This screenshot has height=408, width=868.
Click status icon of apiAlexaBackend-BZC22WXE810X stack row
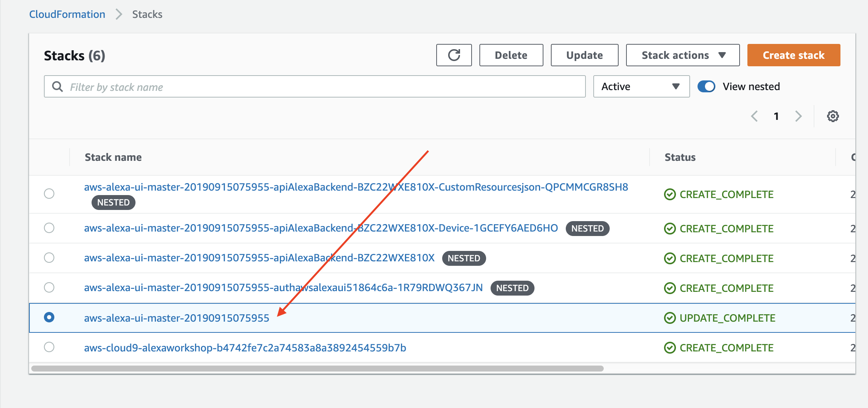pyautogui.click(x=670, y=258)
